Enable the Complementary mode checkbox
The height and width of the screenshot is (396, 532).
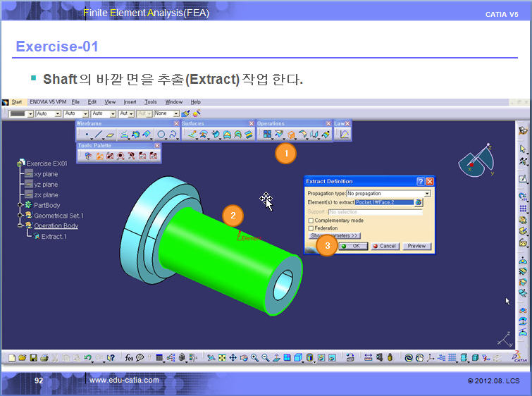pos(311,221)
